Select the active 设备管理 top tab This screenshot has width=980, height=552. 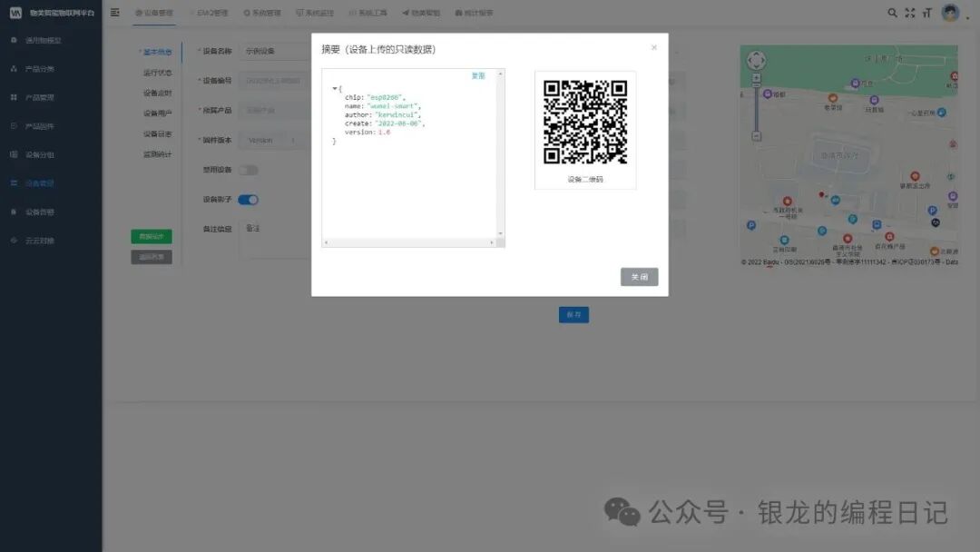(x=154, y=13)
